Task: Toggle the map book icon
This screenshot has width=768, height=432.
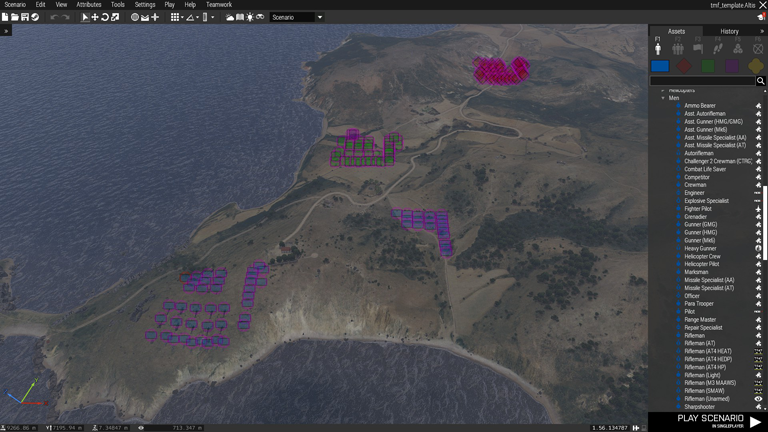Action: (240, 17)
